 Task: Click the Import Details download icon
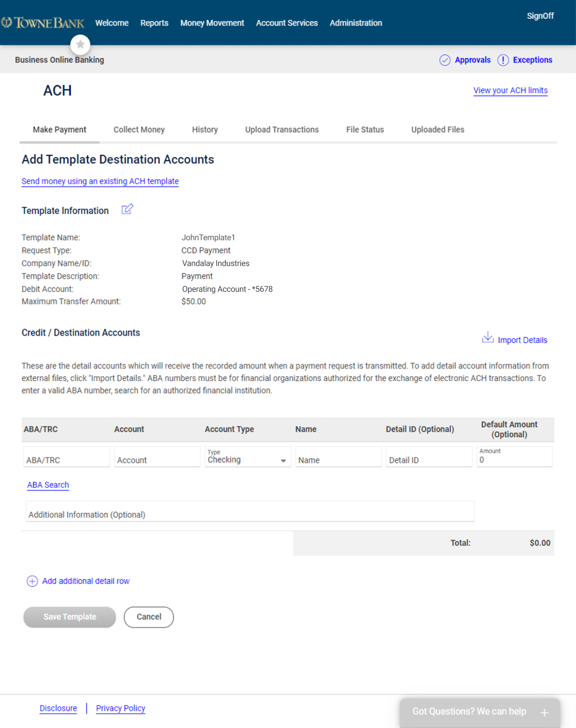coord(487,337)
